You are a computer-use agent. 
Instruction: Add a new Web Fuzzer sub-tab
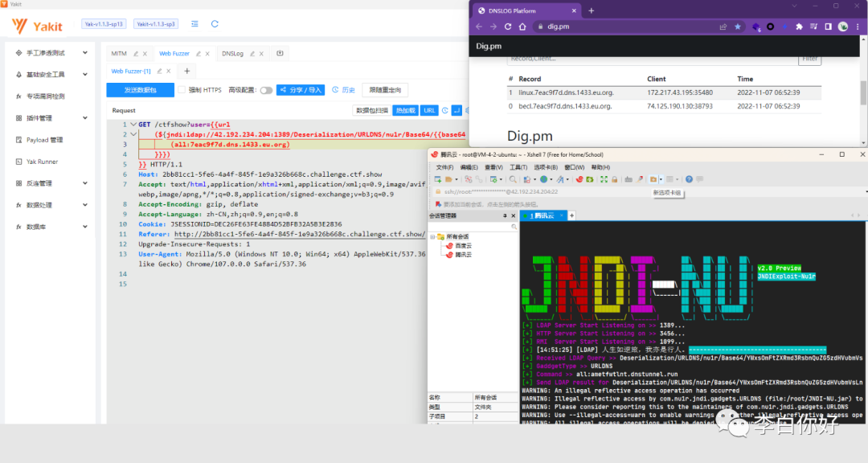point(187,71)
